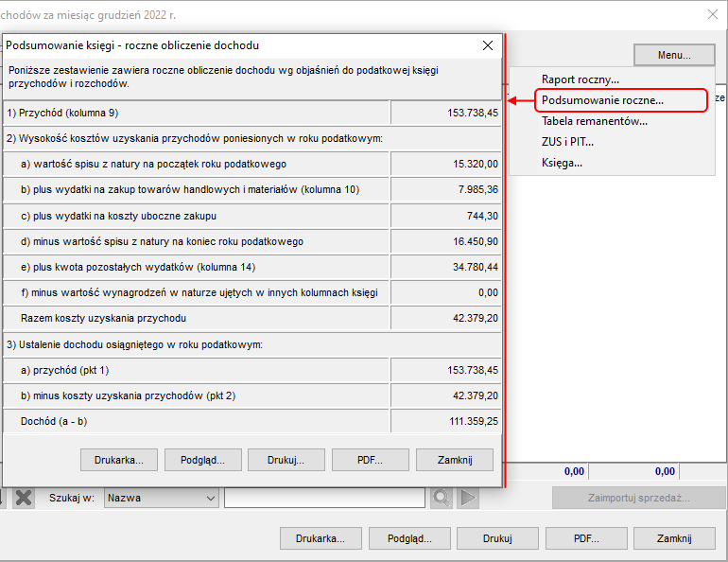Click Podgląd... button in summary dialog
Screen dimensions: 728x562
click(202, 460)
